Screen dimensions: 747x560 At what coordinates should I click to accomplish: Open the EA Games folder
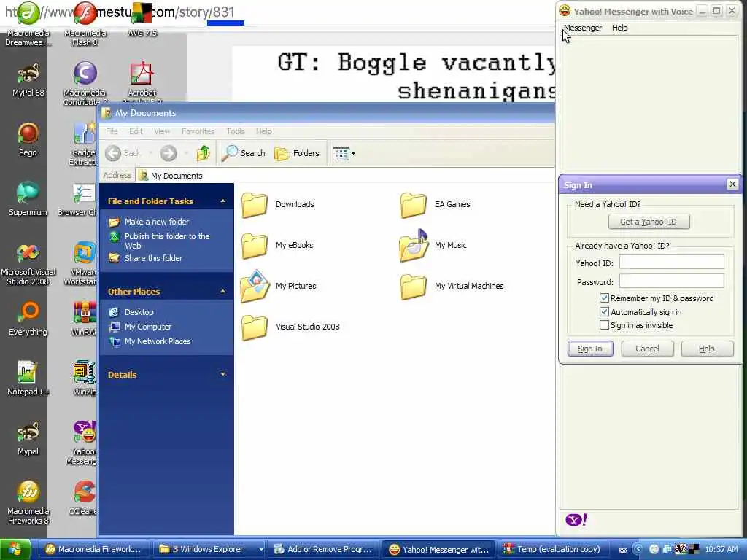coord(436,204)
